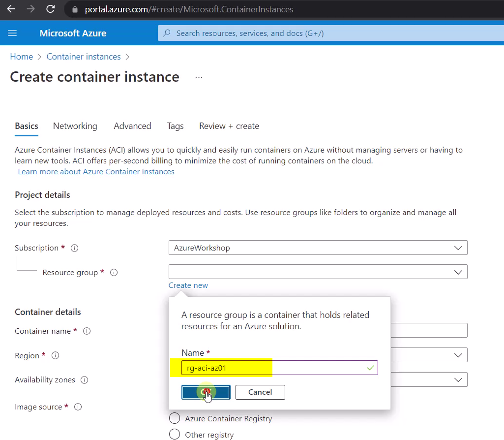
Task: Click the Microsoft Azure logo text
Action: (73, 33)
